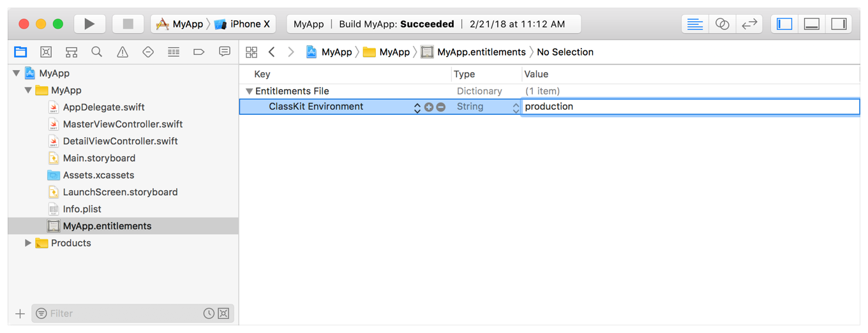Open the Source Control navigator
Viewport: 868px width, 333px height.
click(x=46, y=52)
